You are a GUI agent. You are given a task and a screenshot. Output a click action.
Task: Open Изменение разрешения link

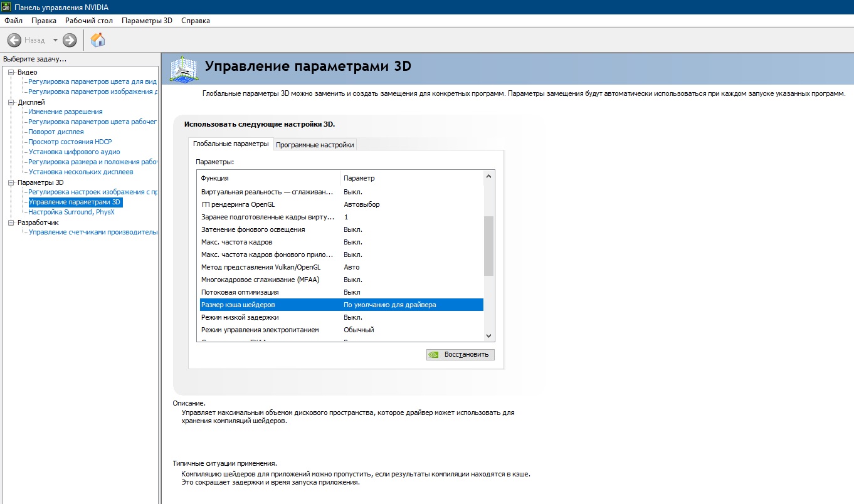coord(65,112)
